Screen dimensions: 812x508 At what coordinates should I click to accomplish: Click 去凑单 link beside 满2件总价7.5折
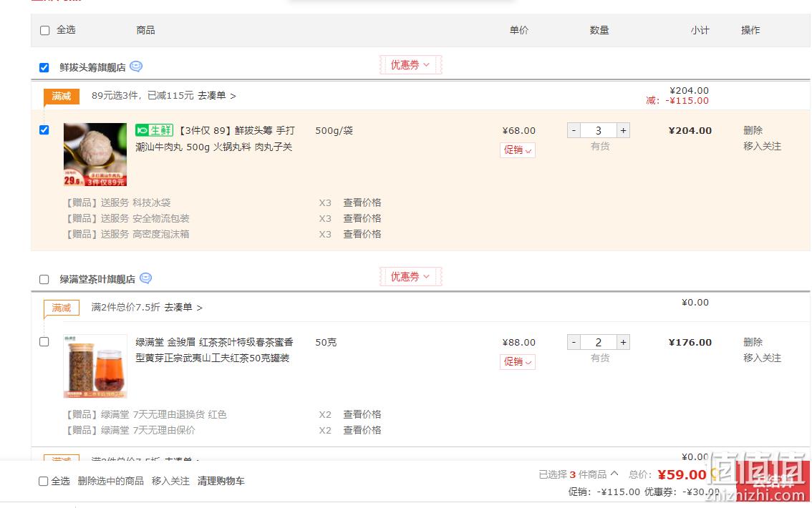tap(183, 308)
